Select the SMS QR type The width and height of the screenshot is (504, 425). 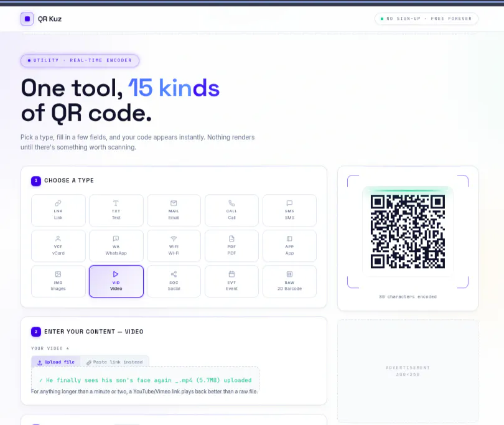[x=289, y=210]
